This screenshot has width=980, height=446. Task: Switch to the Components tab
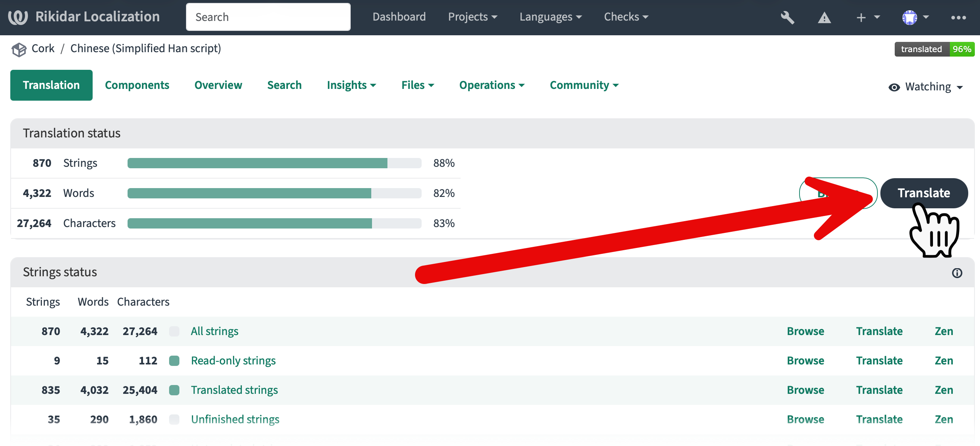click(x=137, y=85)
